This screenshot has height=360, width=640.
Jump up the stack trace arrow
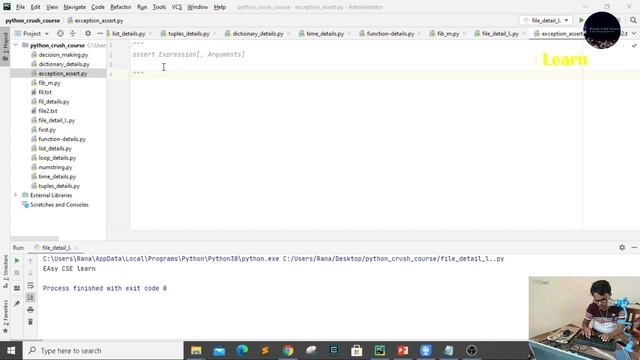tap(30, 260)
